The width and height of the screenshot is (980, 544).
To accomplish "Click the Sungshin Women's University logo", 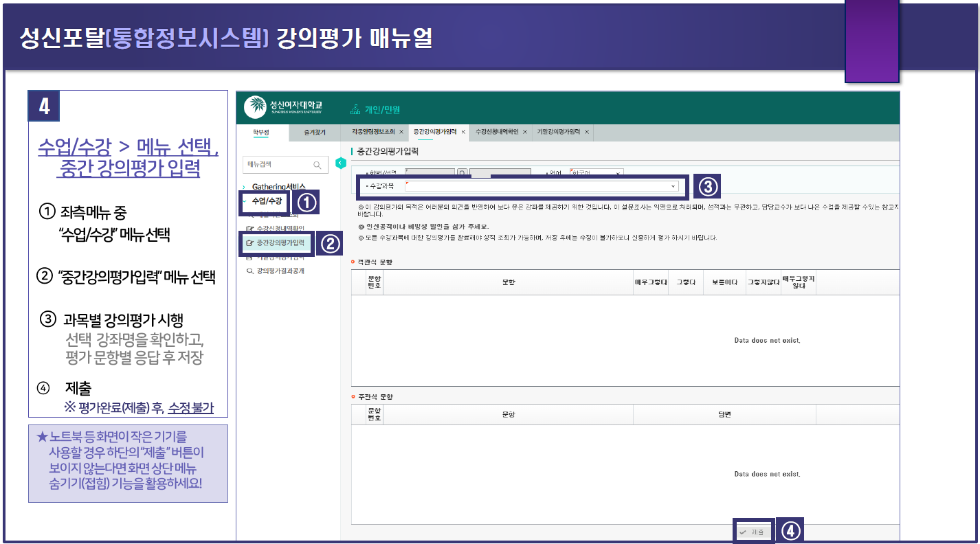I will [x=283, y=107].
